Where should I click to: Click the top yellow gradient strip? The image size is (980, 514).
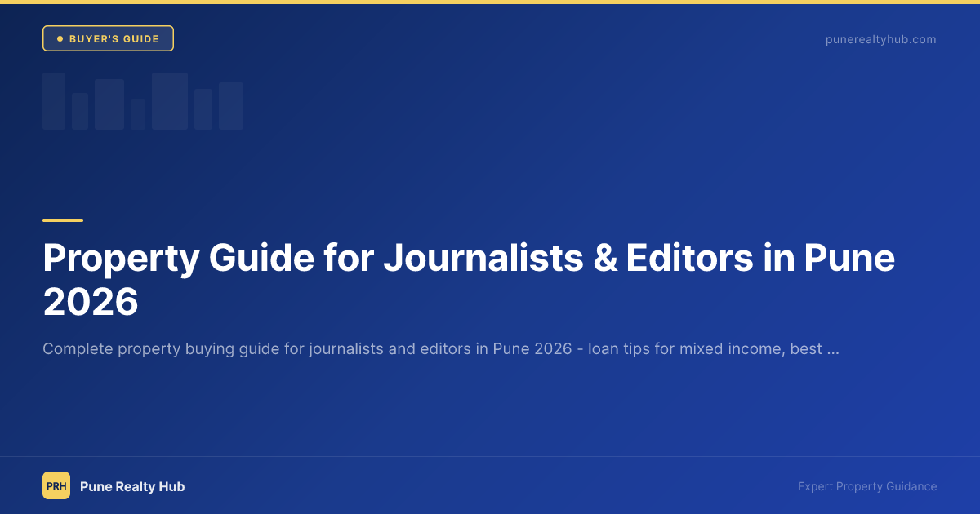(x=490, y=2)
